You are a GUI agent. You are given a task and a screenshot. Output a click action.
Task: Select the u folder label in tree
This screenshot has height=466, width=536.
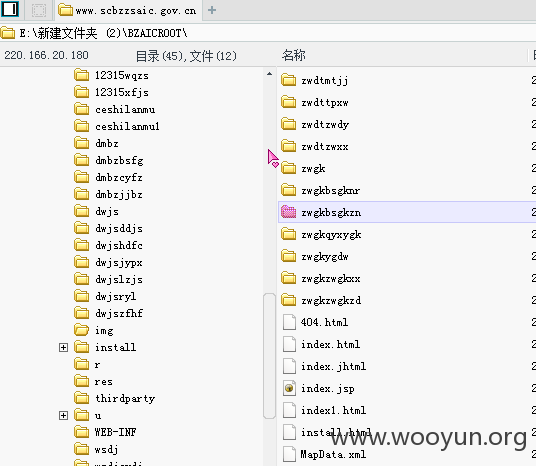98,415
